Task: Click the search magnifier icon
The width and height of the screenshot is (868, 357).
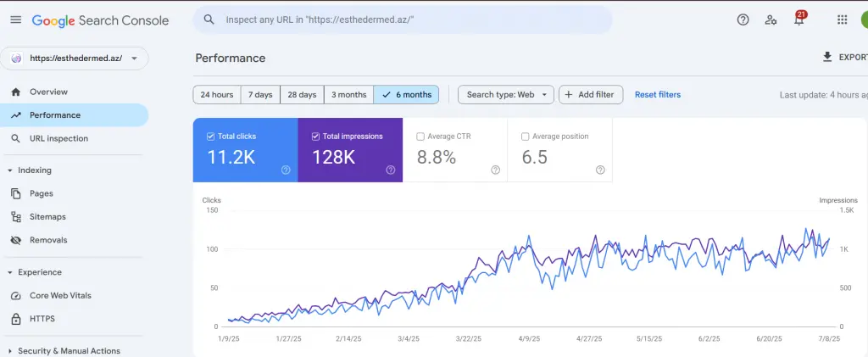Action: click(209, 20)
